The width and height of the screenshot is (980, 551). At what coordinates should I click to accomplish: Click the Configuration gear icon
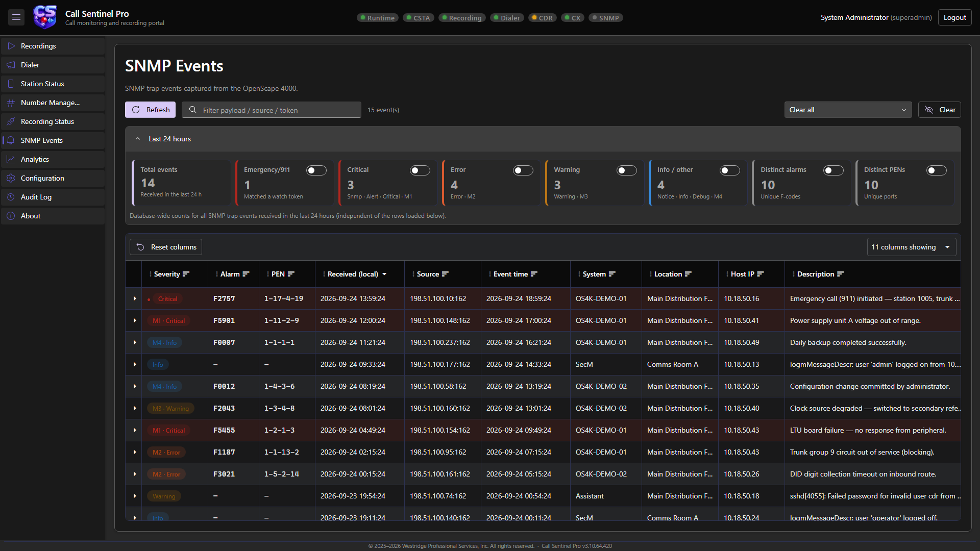11,178
